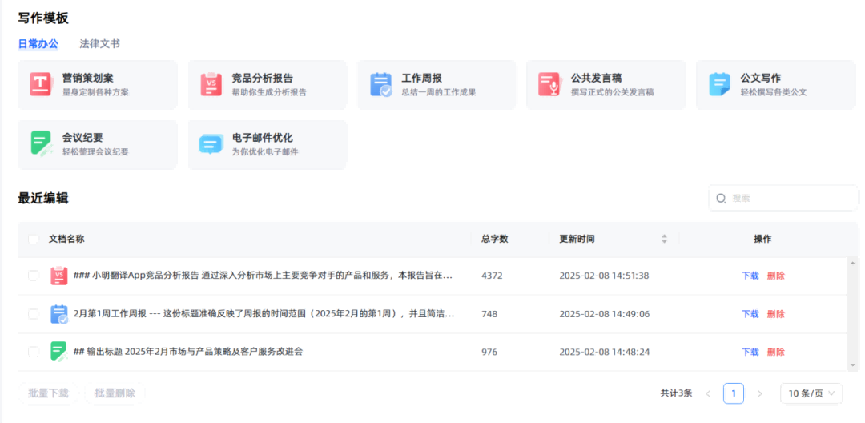Open the 电子邮件优化 template icon

[210, 144]
